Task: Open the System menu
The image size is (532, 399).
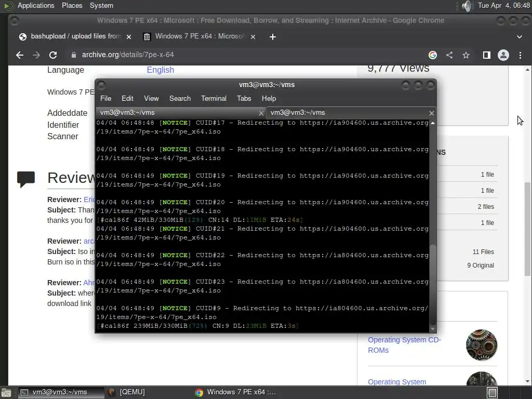Action: point(101,5)
